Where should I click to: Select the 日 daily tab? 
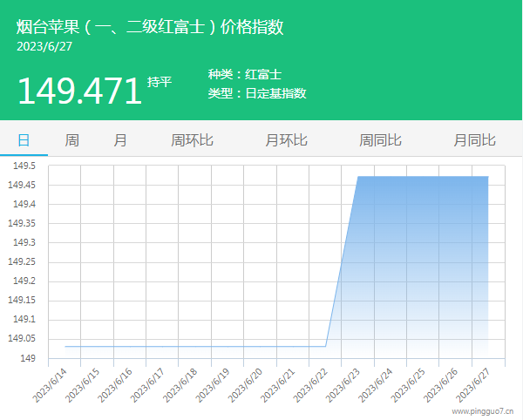click(x=24, y=139)
